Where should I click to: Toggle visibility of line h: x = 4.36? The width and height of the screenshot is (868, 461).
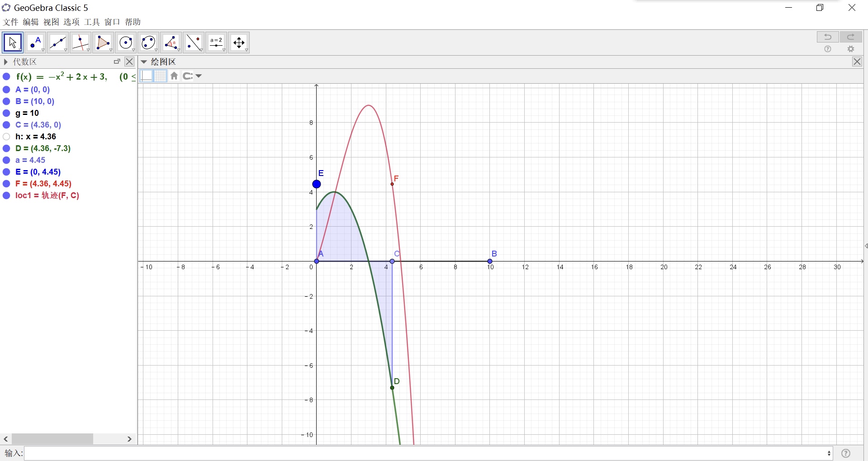point(6,137)
